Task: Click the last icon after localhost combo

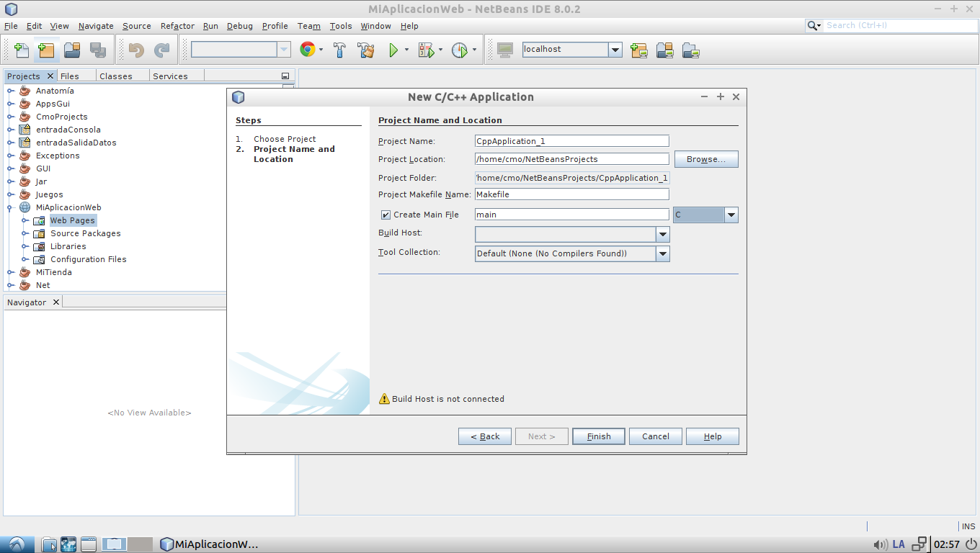Action: (x=690, y=50)
